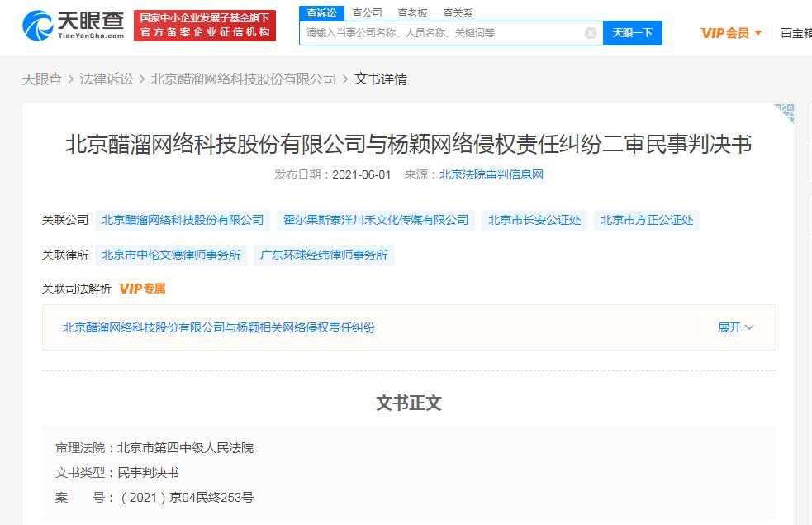This screenshot has height=525, width=812.
Task: Click the publish date 2021-06-01 text
Action: [362, 174]
